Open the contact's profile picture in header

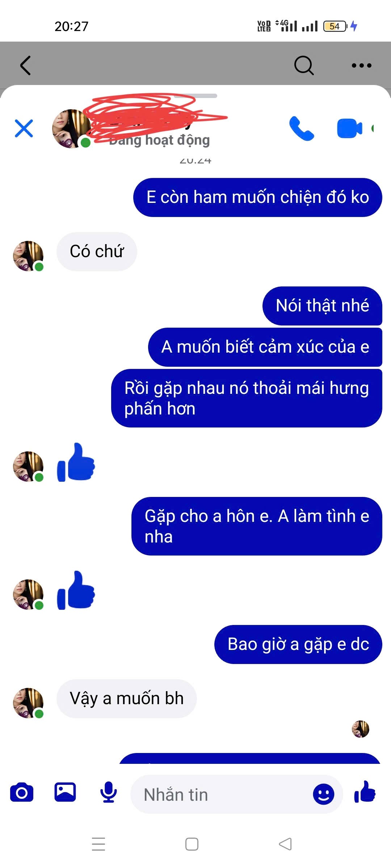[x=71, y=128]
